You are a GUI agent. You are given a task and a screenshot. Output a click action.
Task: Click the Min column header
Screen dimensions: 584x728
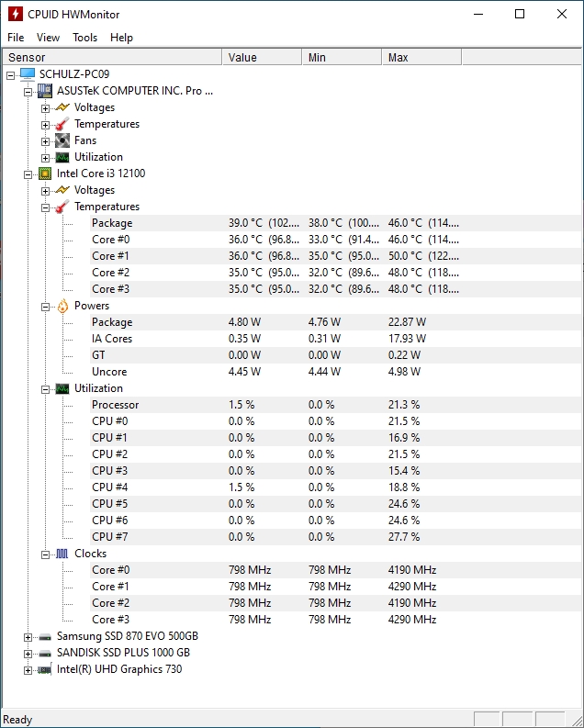click(x=342, y=57)
